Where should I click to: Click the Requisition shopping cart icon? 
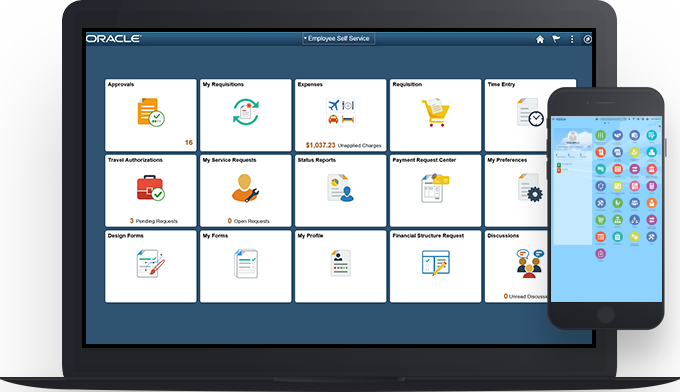click(x=435, y=112)
